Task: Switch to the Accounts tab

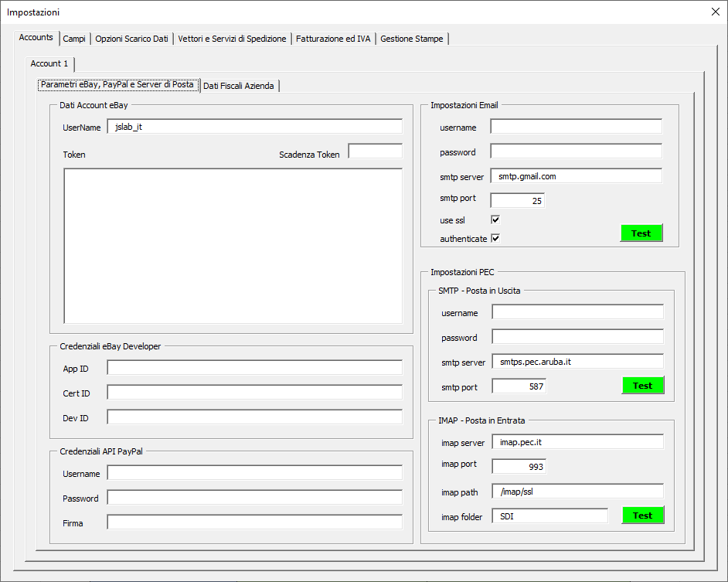Action: tap(36, 38)
